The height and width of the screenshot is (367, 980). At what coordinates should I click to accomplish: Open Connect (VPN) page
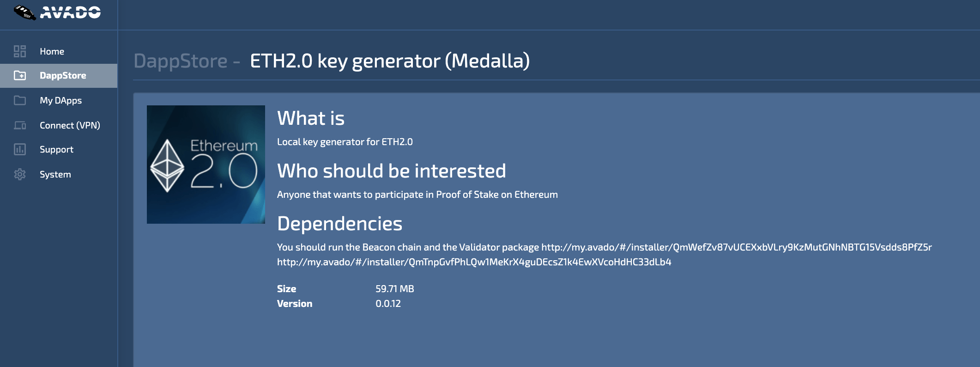click(x=70, y=125)
